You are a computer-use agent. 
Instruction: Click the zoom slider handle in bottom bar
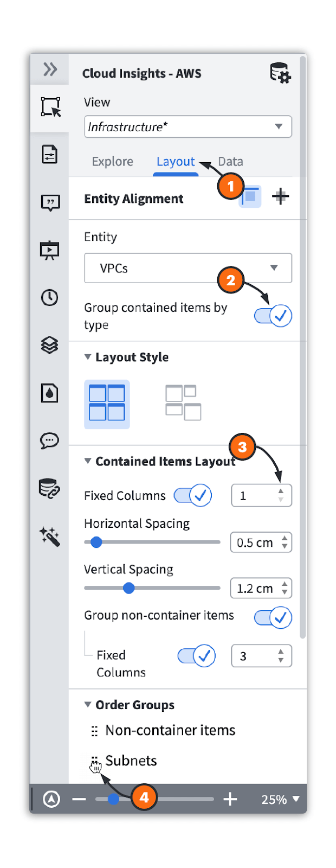point(113,799)
